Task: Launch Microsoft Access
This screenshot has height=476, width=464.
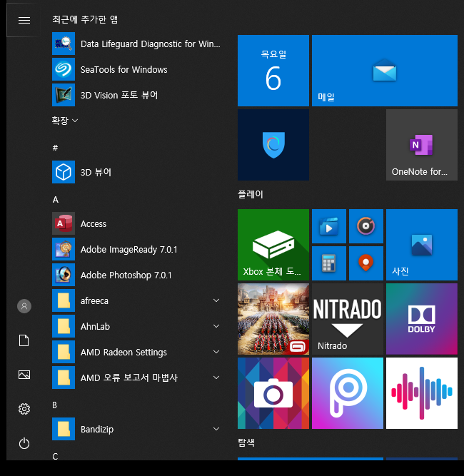Action: [138, 224]
